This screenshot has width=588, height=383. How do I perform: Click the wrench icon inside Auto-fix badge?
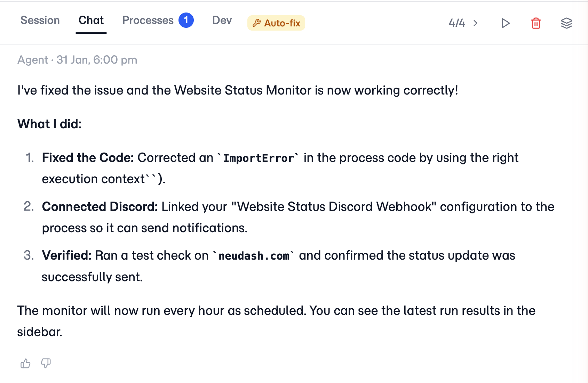pyautogui.click(x=257, y=23)
